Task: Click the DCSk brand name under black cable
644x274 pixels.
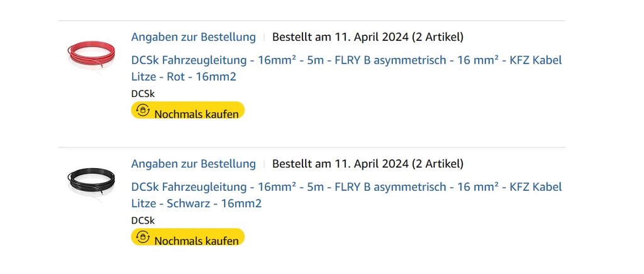Action: (x=143, y=220)
